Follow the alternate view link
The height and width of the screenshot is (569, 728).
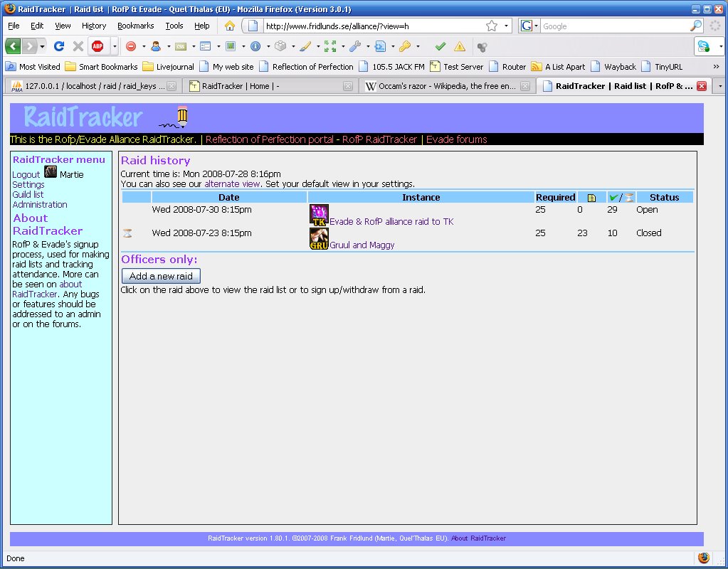232,184
